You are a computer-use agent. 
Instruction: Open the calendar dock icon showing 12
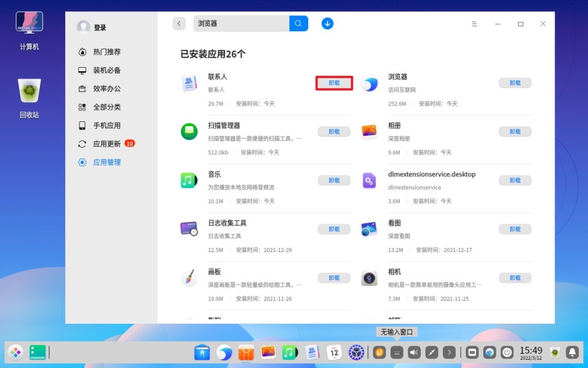pyautogui.click(x=334, y=353)
